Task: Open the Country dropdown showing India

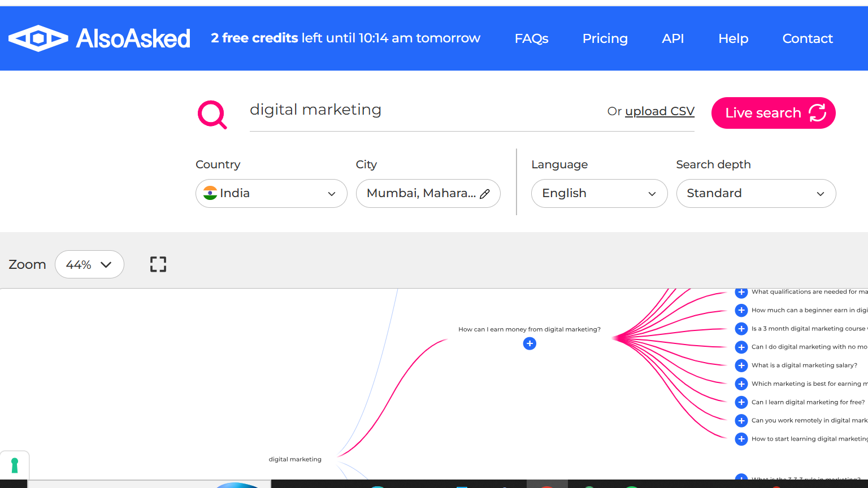Action: (271, 193)
